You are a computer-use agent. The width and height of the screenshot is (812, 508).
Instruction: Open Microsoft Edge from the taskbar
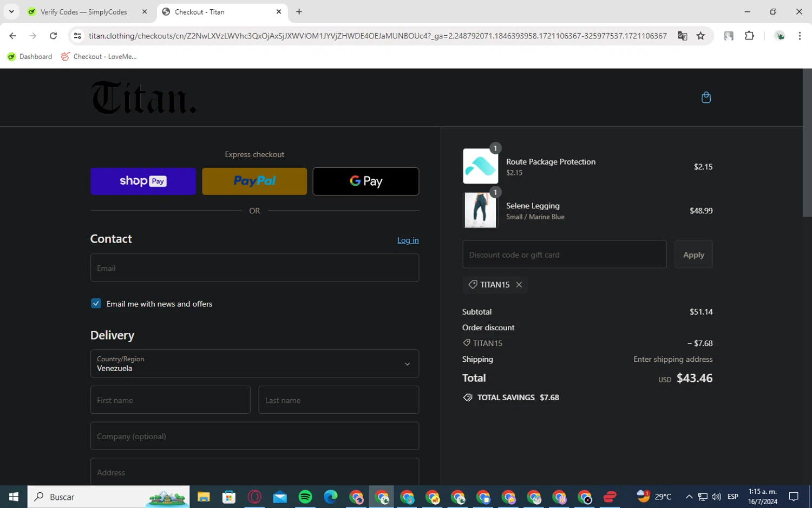(x=331, y=497)
